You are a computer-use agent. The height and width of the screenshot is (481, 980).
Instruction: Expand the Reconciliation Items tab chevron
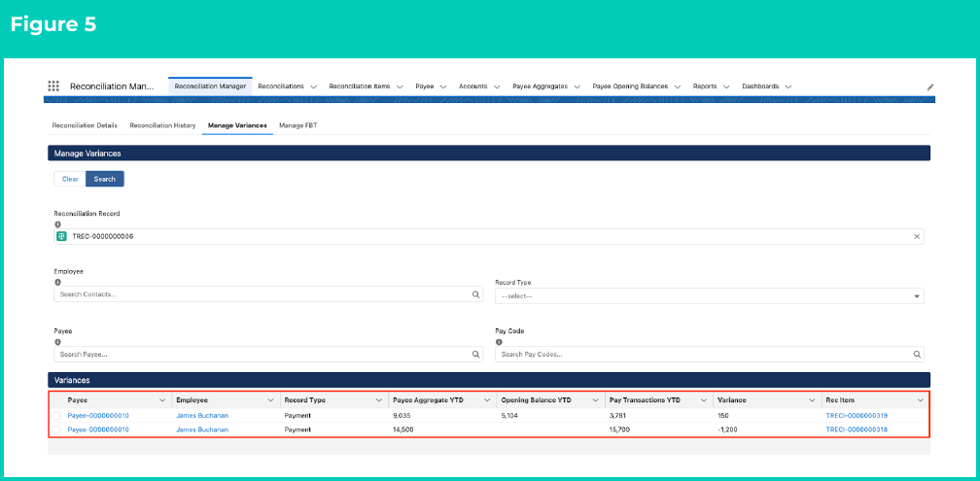(400, 86)
